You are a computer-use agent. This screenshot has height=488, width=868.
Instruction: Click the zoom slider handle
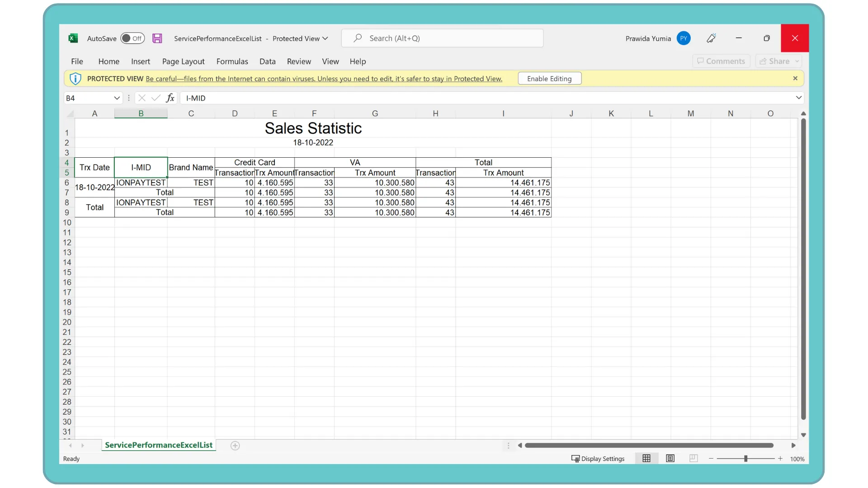pos(745,459)
